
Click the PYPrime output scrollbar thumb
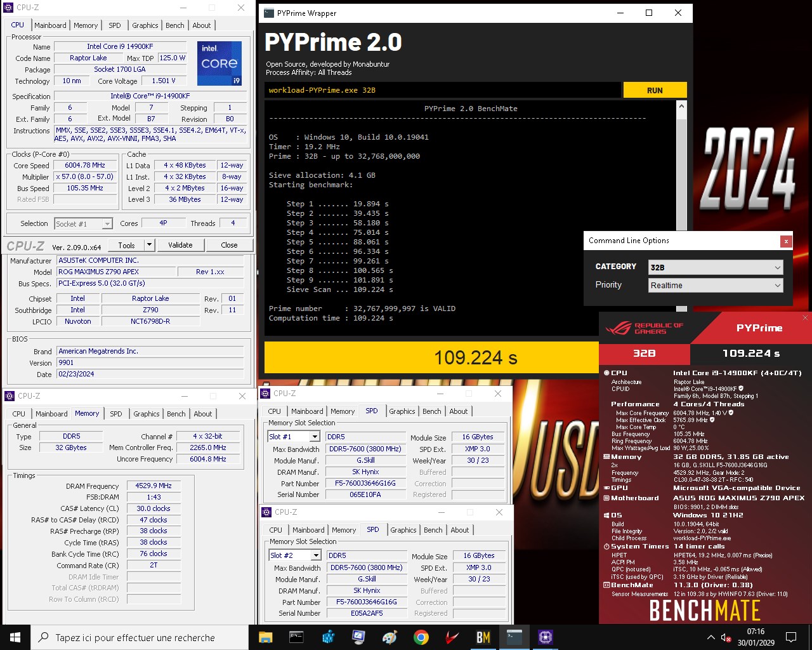click(x=681, y=175)
